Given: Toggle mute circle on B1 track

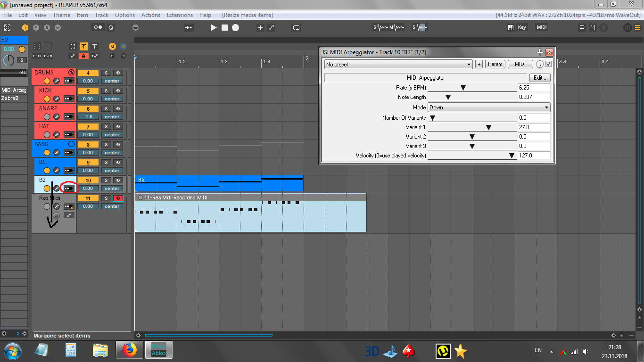Looking at the screenshot, I should tap(47, 171).
